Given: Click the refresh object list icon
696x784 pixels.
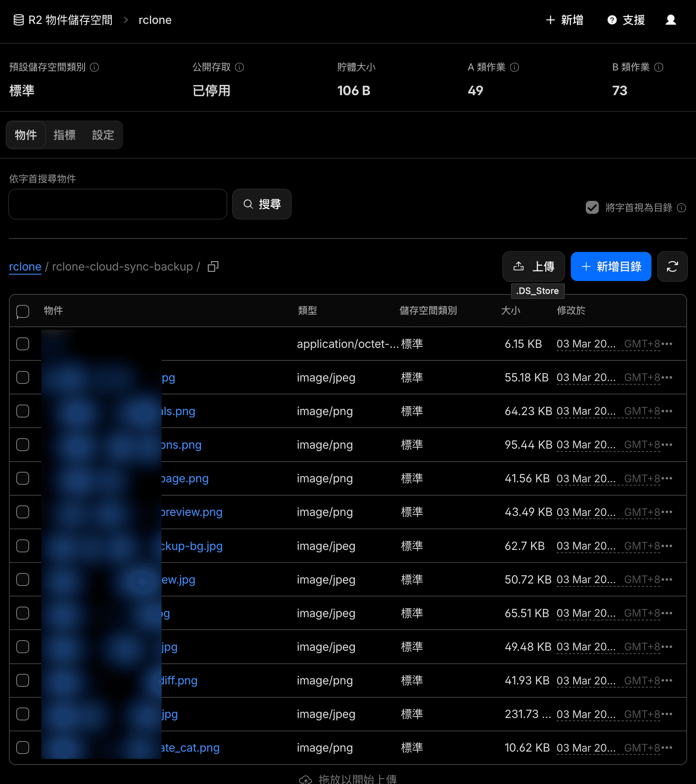Looking at the screenshot, I should pyautogui.click(x=672, y=266).
